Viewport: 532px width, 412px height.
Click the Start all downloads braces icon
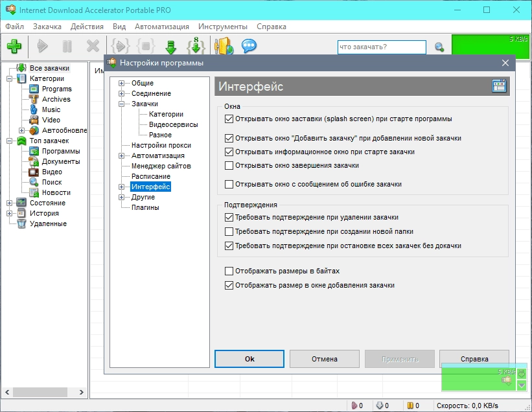[121, 46]
